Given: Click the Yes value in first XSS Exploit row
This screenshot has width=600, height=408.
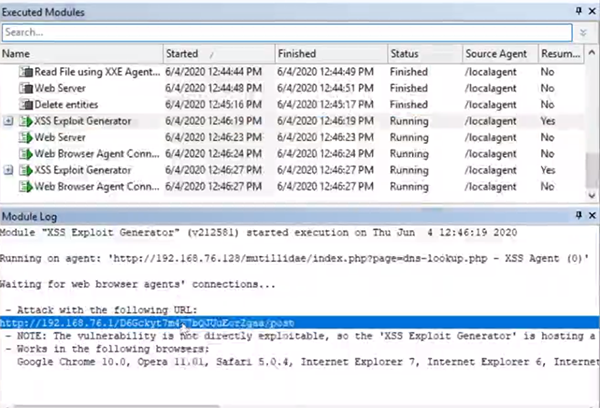Looking at the screenshot, I should coord(548,121).
